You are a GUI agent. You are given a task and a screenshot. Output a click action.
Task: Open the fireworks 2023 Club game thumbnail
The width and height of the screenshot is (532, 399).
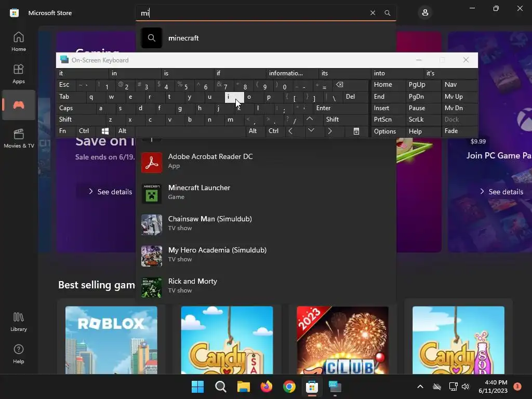point(343,340)
